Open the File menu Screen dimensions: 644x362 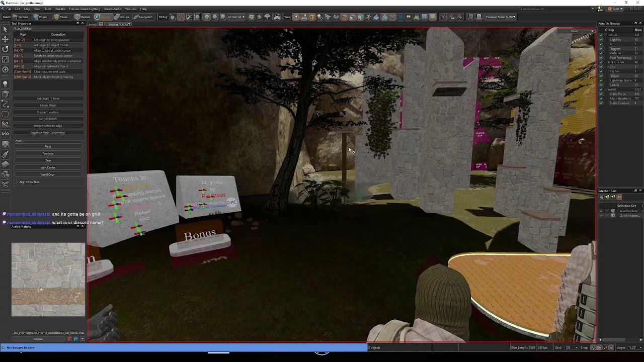(9, 9)
